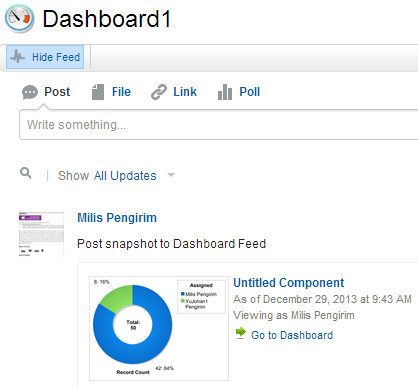
Task: Toggle the Hide Feed button
Action: tap(45, 57)
